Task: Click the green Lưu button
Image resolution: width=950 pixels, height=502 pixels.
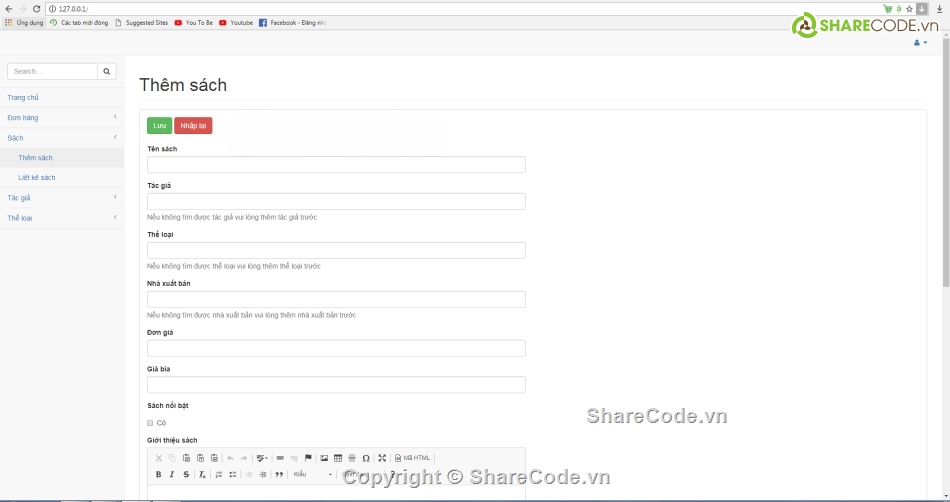Action: [159, 126]
